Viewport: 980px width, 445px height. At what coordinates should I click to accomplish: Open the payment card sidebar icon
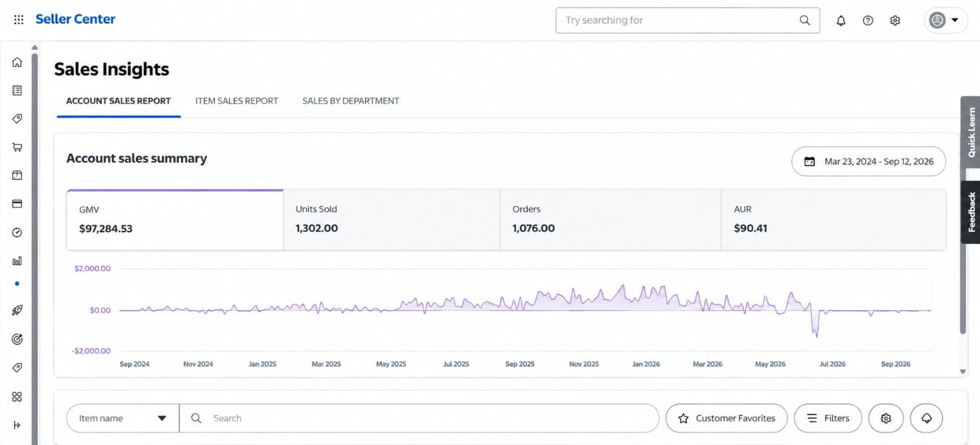17,203
